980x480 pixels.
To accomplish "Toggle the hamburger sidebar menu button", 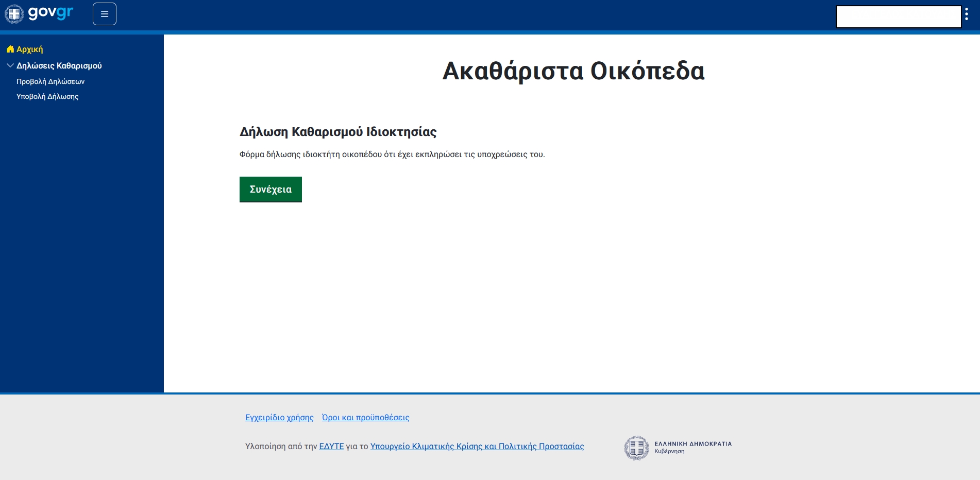I will (x=105, y=14).
